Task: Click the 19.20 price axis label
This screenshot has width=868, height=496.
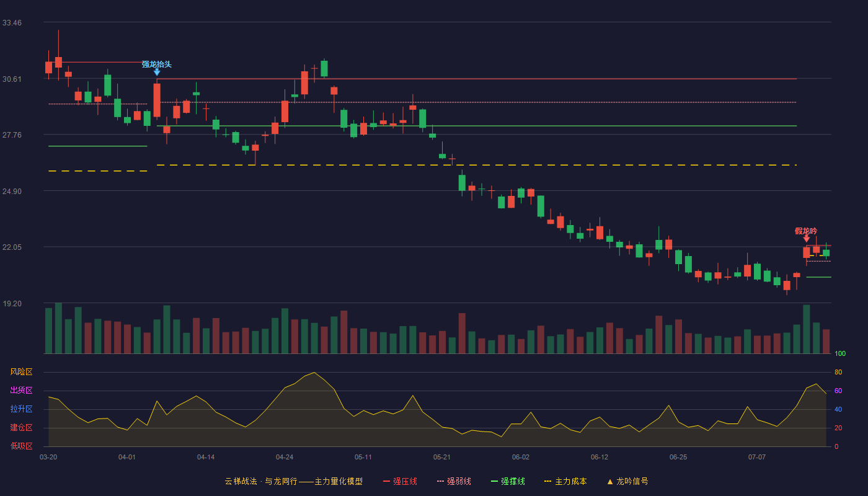Action: click(x=12, y=304)
